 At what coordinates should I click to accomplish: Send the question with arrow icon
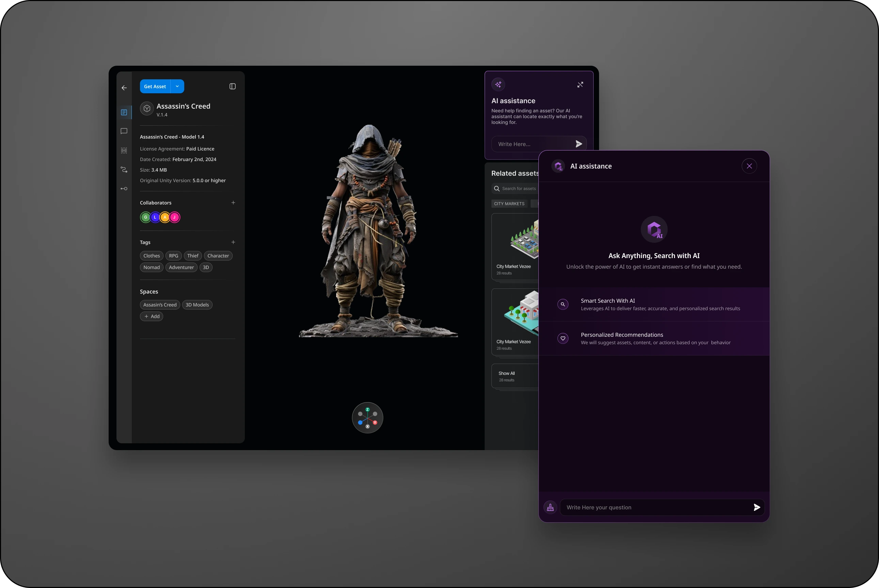pyautogui.click(x=757, y=507)
